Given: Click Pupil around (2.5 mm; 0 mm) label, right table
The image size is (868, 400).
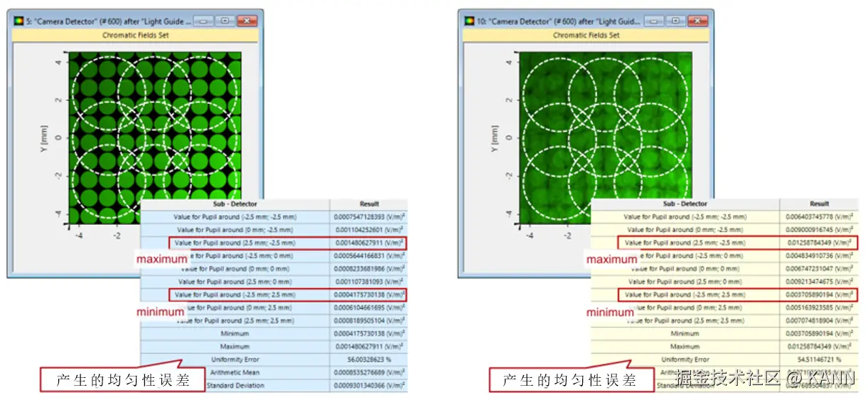Looking at the screenshot, I should click(x=685, y=282).
